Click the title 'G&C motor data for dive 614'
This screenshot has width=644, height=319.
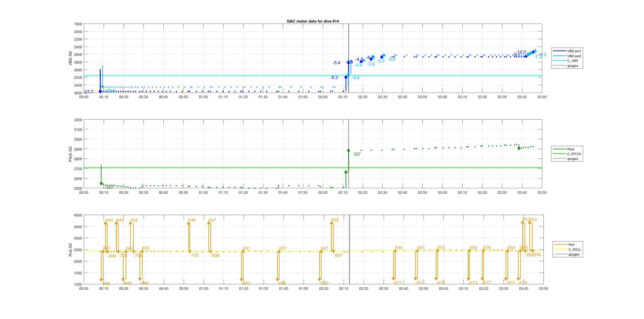point(312,21)
